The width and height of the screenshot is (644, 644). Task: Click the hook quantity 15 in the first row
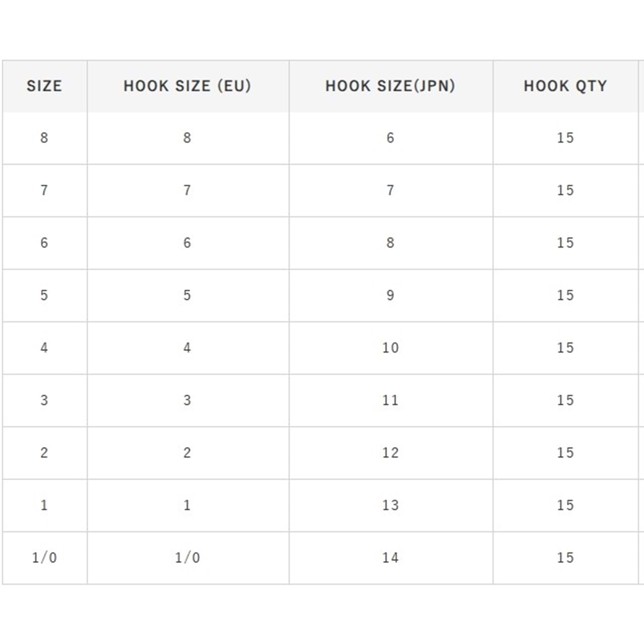(x=565, y=138)
